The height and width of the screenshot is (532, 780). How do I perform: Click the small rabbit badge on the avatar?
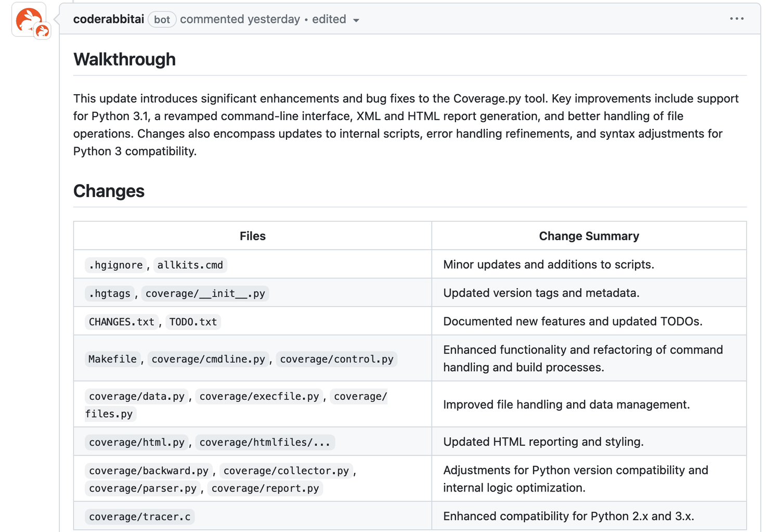tap(42, 31)
